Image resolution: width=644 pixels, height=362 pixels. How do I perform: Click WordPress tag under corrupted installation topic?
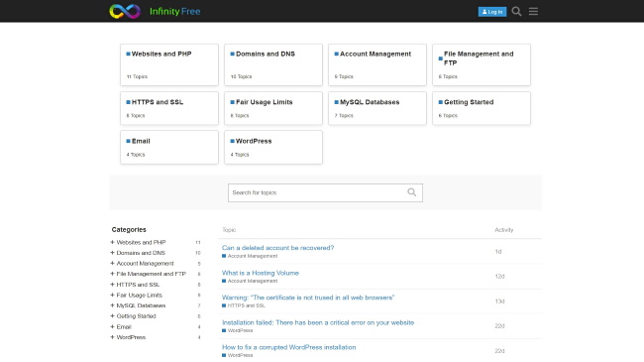238,355
